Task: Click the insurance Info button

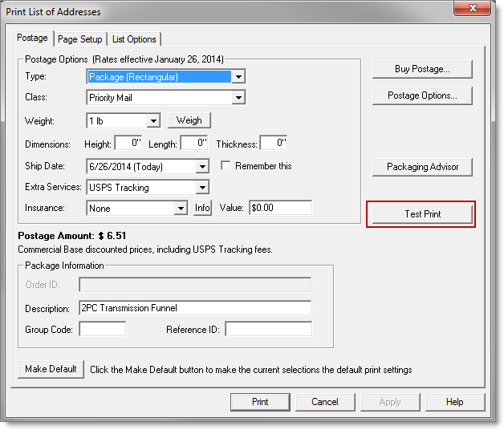Action: [x=202, y=209]
